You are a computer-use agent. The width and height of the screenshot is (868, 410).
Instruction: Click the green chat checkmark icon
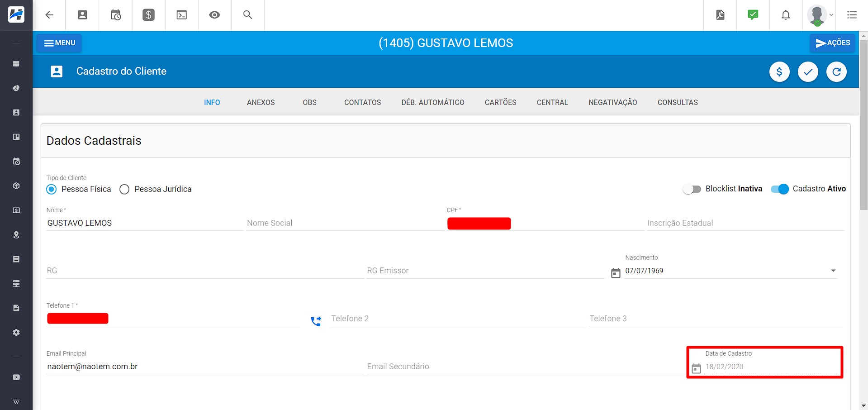(753, 15)
